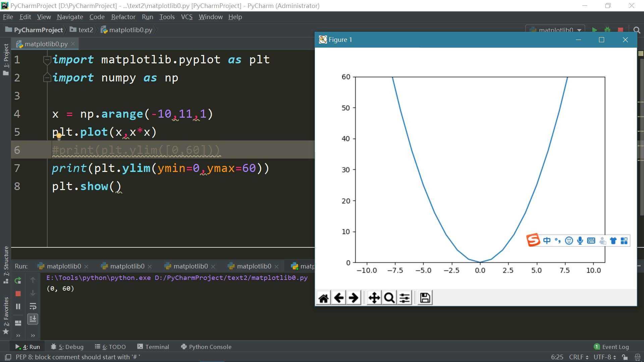Click the matplotlib0.py editor tab
This screenshot has height=362, width=644.
(x=46, y=43)
